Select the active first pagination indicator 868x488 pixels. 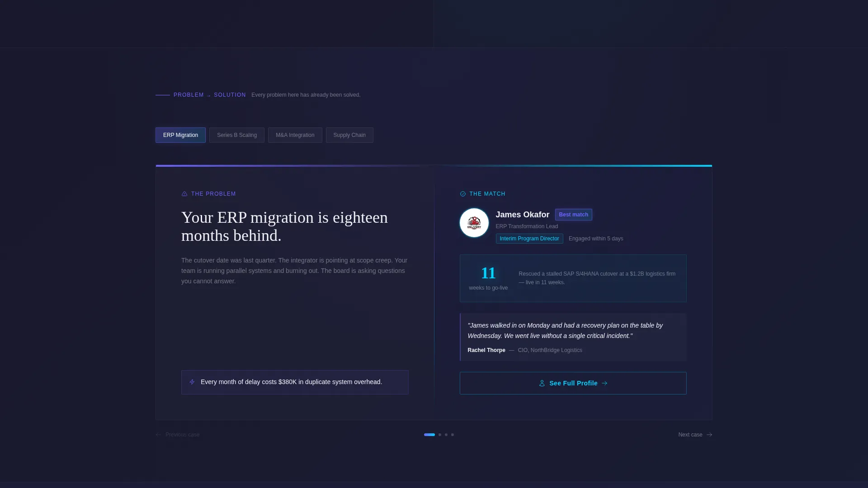click(x=429, y=435)
